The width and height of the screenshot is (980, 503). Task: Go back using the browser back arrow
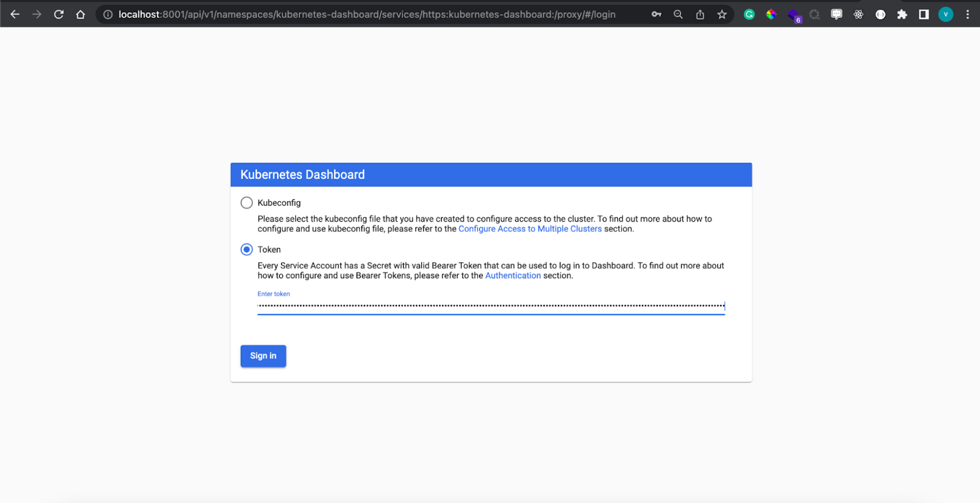tap(15, 14)
